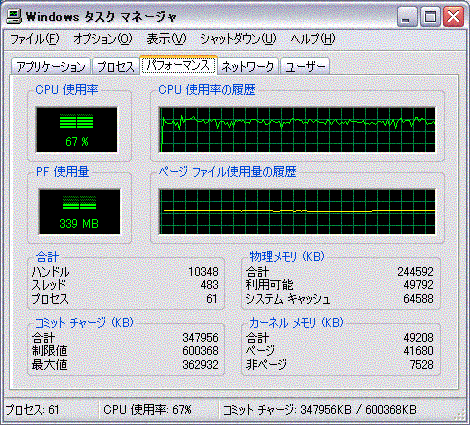470x425 pixels.
Task: Click the CPU 使用率の履歴 graph
Action: coord(297,129)
